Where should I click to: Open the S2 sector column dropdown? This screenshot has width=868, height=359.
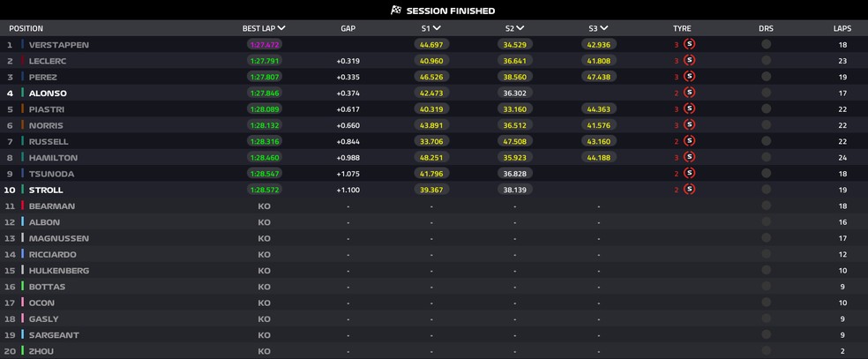(x=520, y=28)
